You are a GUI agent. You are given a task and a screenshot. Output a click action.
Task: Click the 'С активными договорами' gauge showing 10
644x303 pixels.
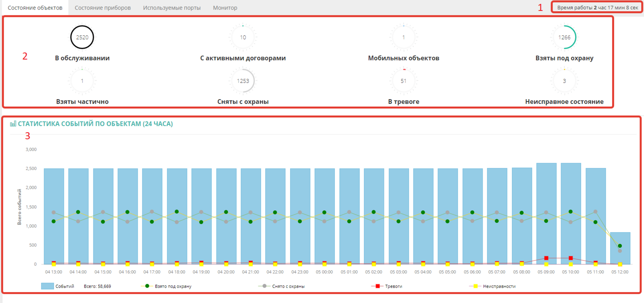[243, 37]
